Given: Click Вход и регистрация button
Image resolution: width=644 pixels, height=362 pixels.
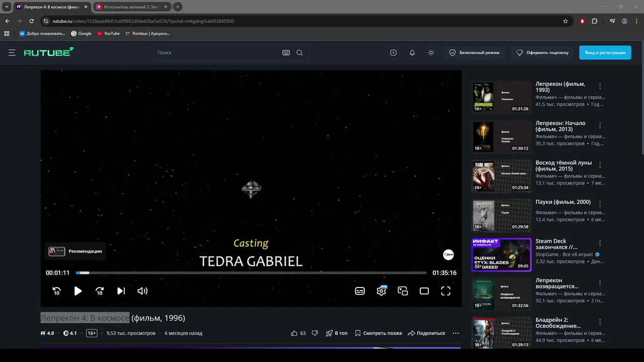Looking at the screenshot, I should (x=605, y=52).
